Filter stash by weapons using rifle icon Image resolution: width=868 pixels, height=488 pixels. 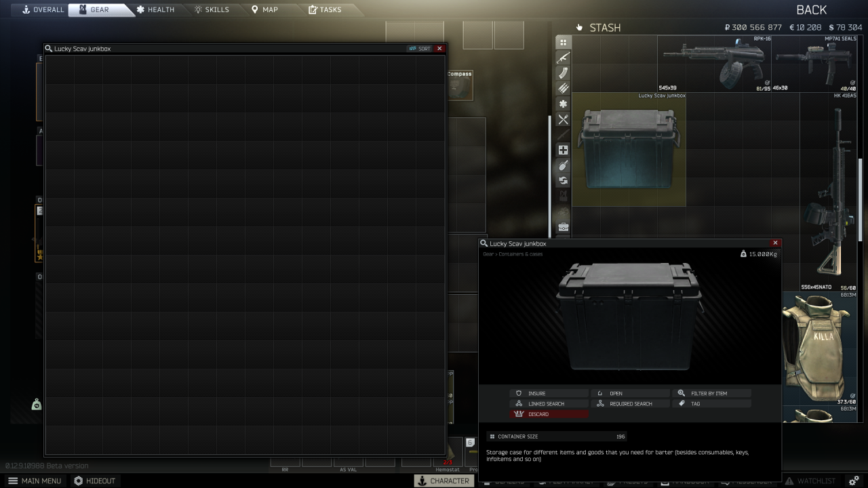563,57
